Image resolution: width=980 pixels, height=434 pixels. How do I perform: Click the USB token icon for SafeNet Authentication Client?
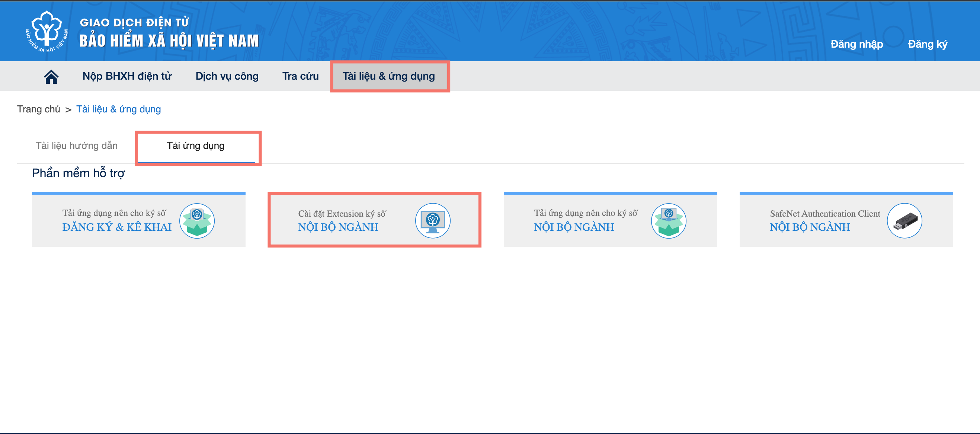[904, 221]
